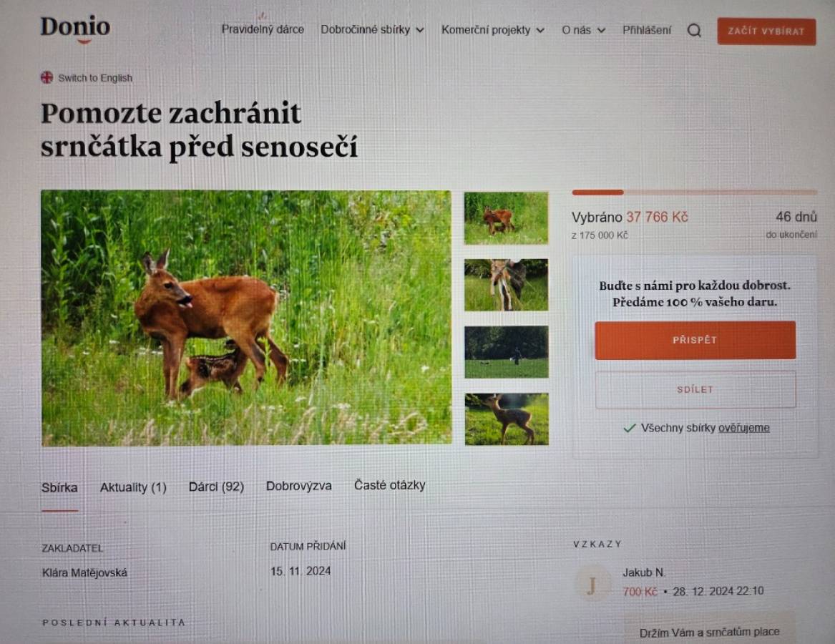Expand Komerční projekty dropdown
Screen dimensions: 835x644
click(492, 30)
